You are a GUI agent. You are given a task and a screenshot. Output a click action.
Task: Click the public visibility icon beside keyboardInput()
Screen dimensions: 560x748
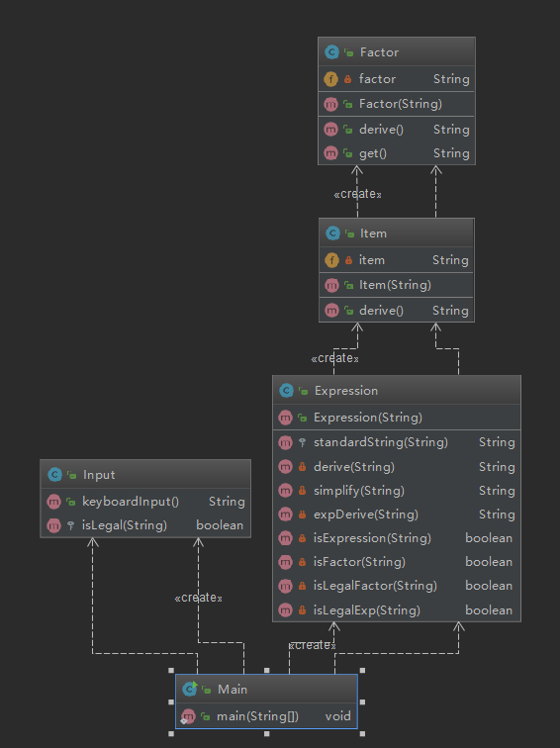(x=70, y=502)
